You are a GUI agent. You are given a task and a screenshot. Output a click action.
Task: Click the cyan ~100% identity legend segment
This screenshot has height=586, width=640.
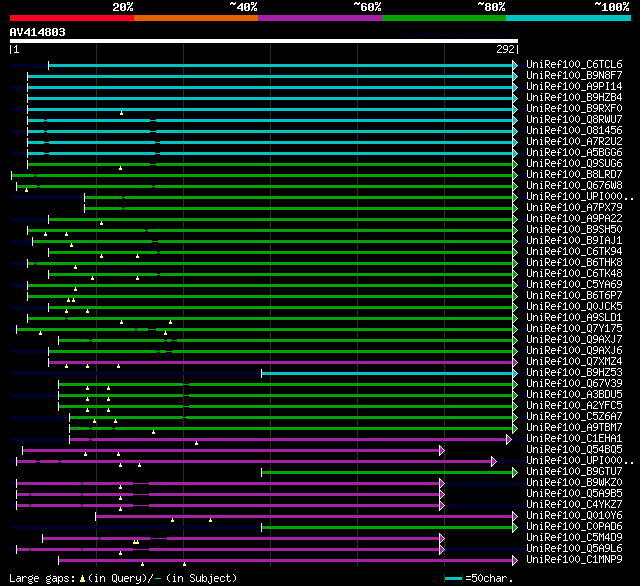[x=569, y=18]
